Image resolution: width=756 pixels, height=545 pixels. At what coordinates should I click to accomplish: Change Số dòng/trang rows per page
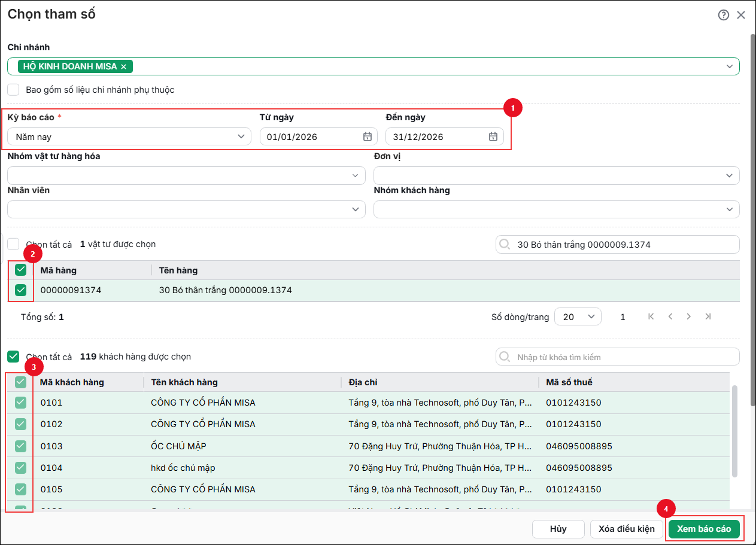578,316
